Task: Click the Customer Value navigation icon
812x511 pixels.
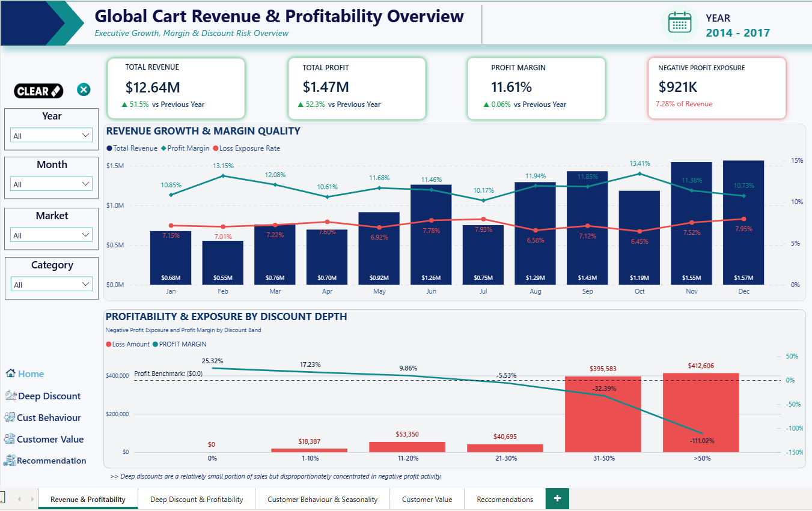Action: tap(9, 439)
